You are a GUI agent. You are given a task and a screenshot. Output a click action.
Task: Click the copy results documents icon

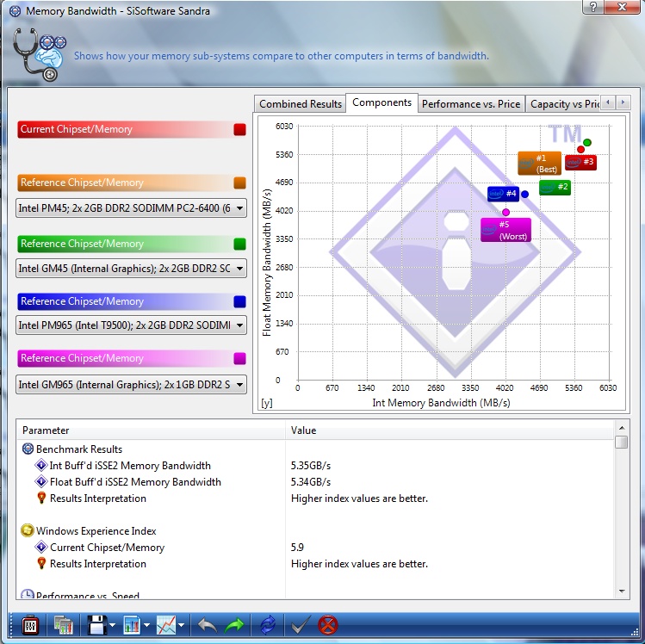(63, 626)
